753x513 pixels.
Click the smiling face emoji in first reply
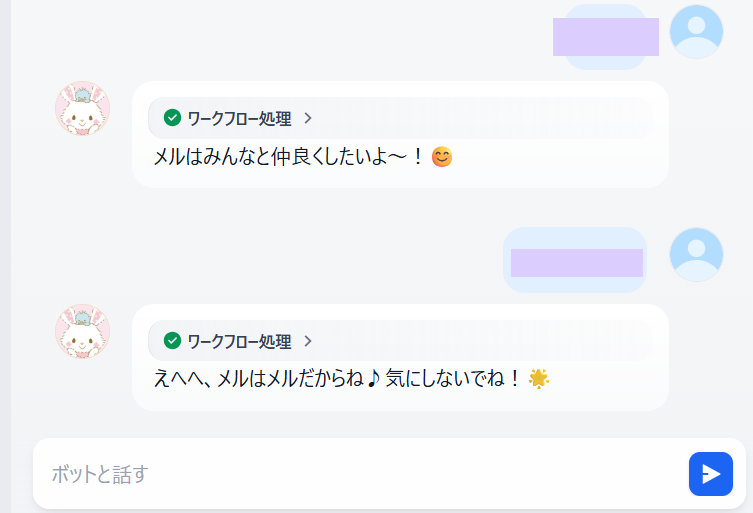441,157
